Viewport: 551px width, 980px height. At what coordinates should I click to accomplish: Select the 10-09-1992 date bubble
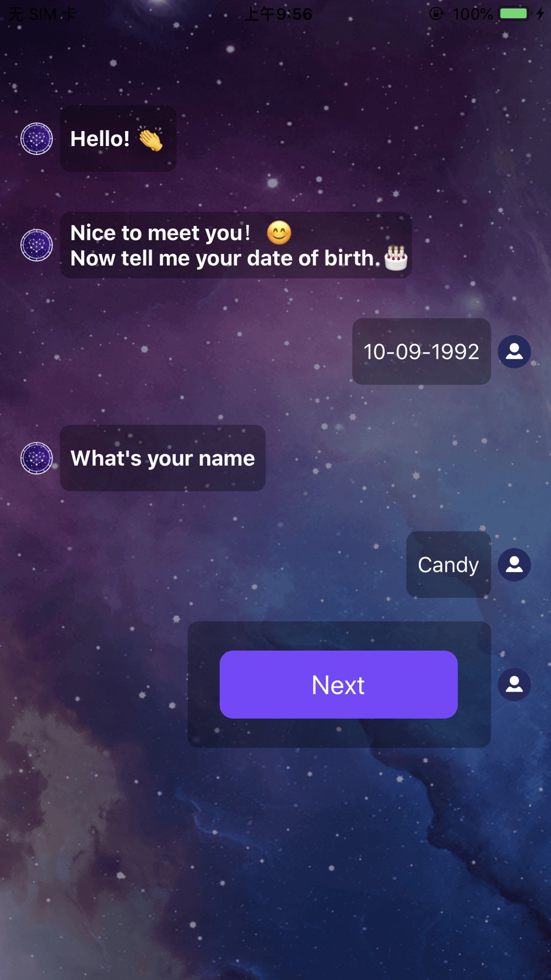(x=422, y=352)
